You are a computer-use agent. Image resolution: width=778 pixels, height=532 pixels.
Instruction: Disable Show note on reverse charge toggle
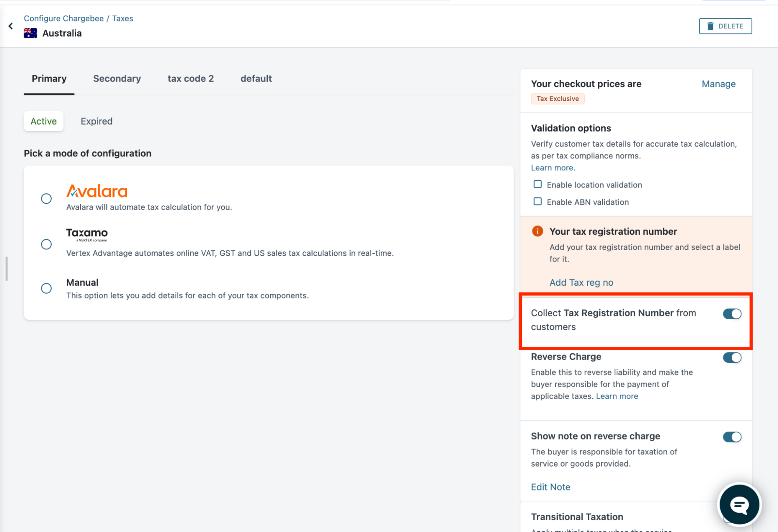(732, 437)
